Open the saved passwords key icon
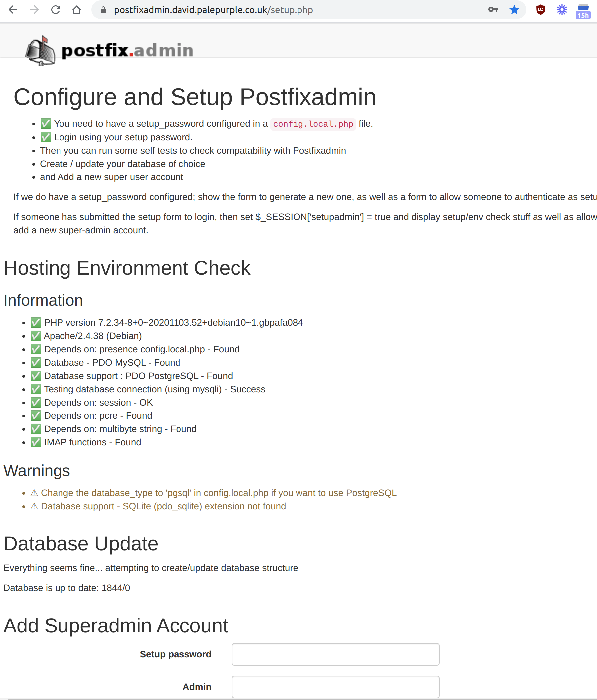The height and width of the screenshot is (700, 597). (x=493, y=10)
